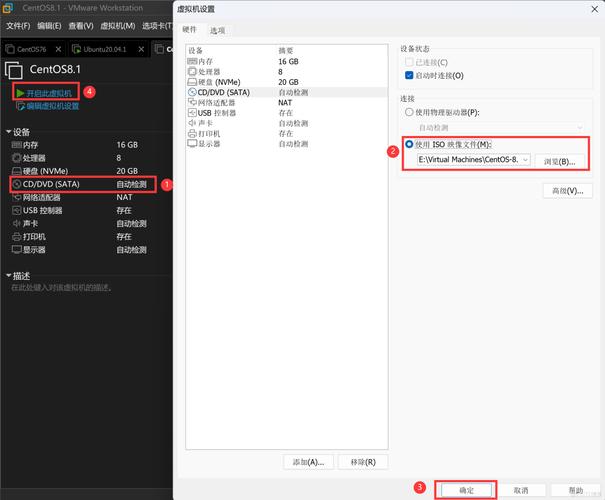The height and width of the screenshot is (500, 605).
Task: Click the network adapter icon in left panel
Action: click(x=16, y=198)
